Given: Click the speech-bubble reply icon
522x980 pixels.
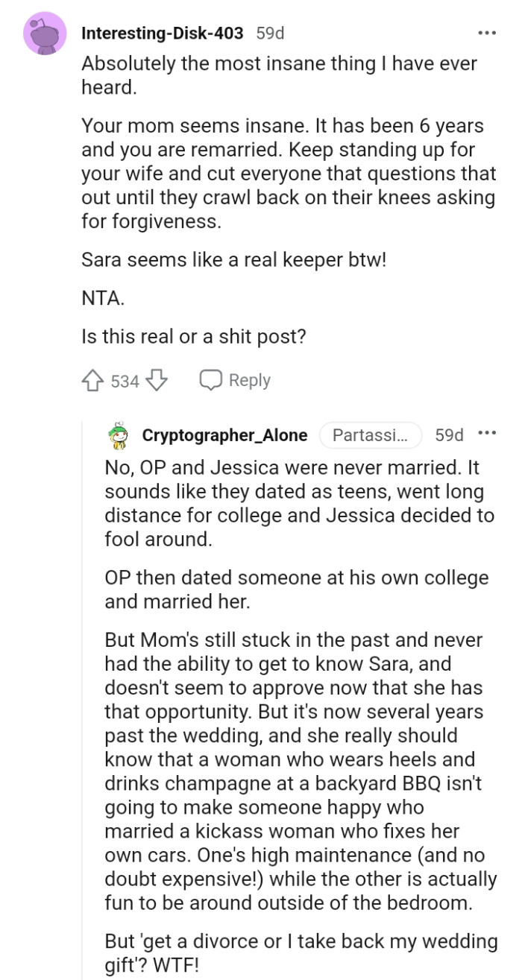Looking at the screenshot, I should click(211, 379).
